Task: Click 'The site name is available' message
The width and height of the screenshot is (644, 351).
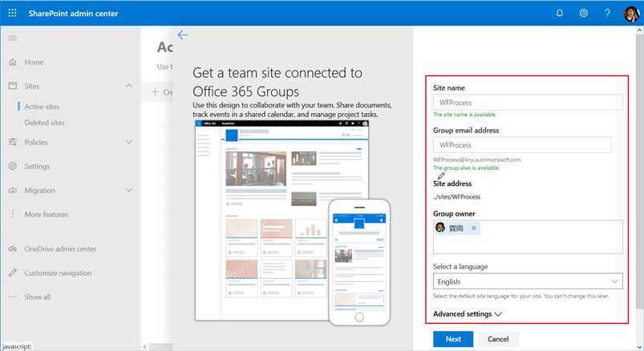Action: [464, 115]
